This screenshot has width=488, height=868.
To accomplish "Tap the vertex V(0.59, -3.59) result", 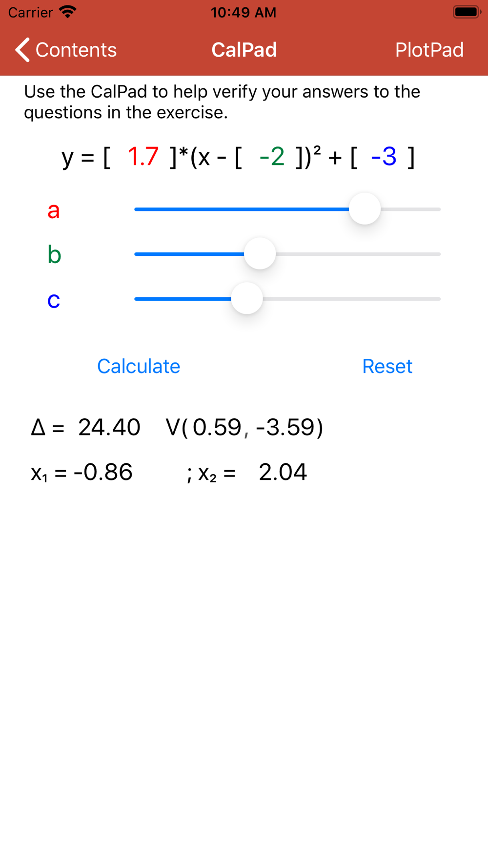I will pyautogui.click(x=244, y=427).
